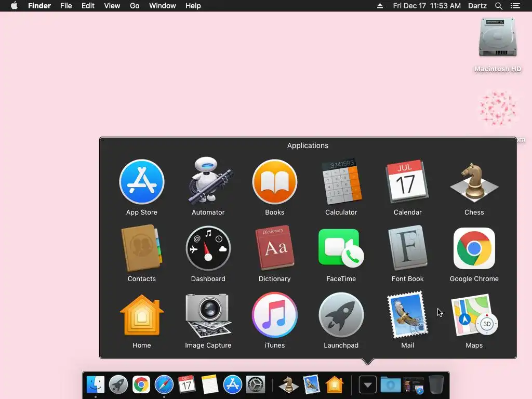532x399 pixels.
Task: Open the Books app in the stack
Action: (275, 182)
